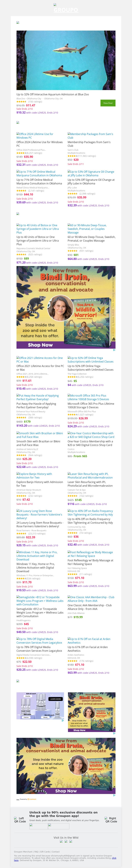Viewport: 132px width, 868px height.
Task: Open the Blue Zoo aquarium shark image
Action: 66,60
